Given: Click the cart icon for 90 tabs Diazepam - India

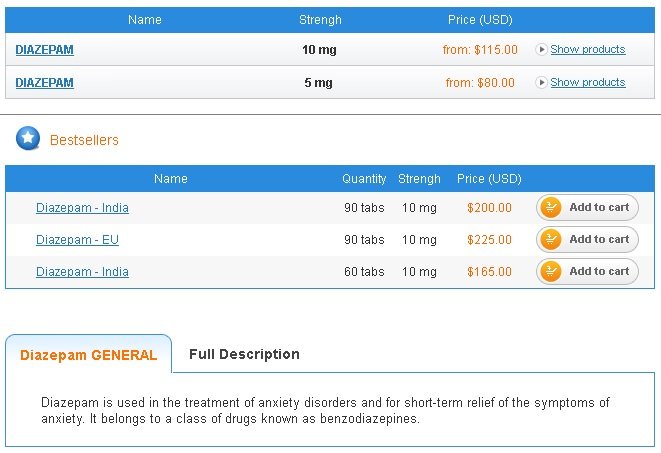Looking at the screenshot, I should [550, 208].
